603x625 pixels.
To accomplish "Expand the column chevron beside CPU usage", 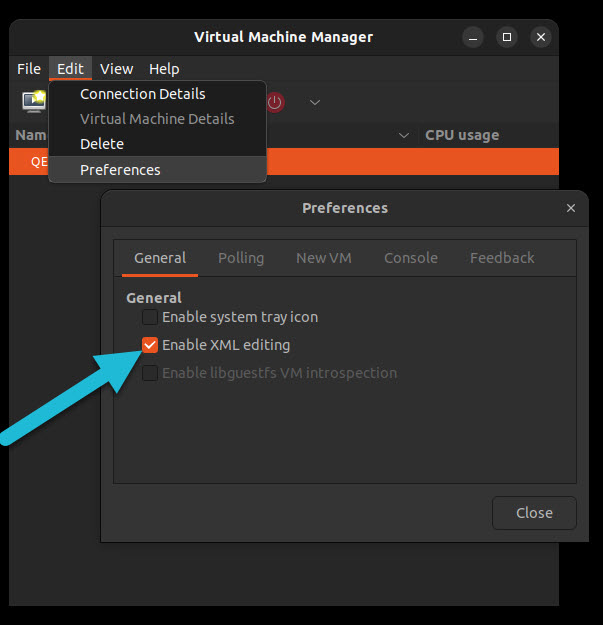I will (404, 136).
